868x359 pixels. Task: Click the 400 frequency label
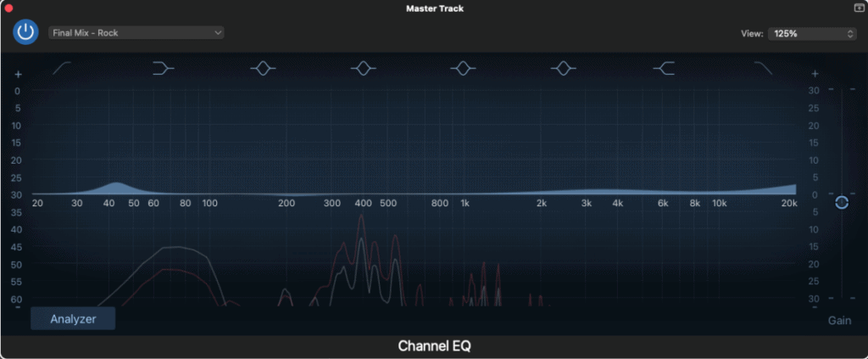pos(363,204)
